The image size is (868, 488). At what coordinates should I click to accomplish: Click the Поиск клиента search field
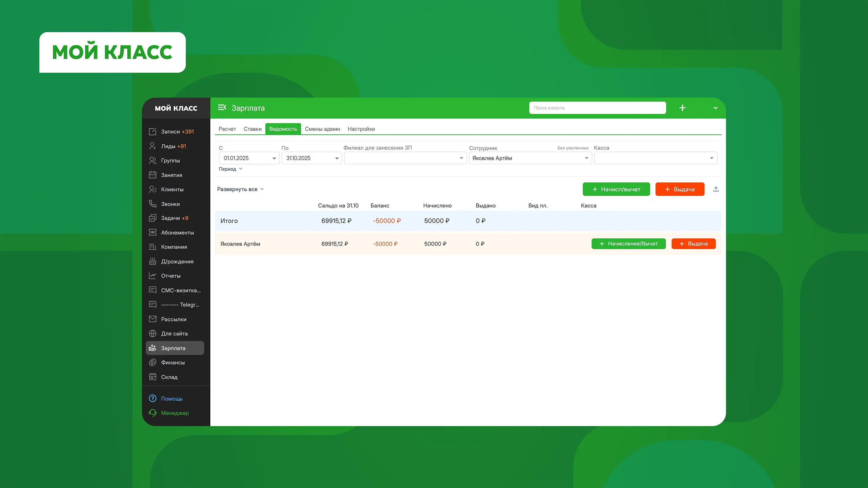[x=597, y=108]
